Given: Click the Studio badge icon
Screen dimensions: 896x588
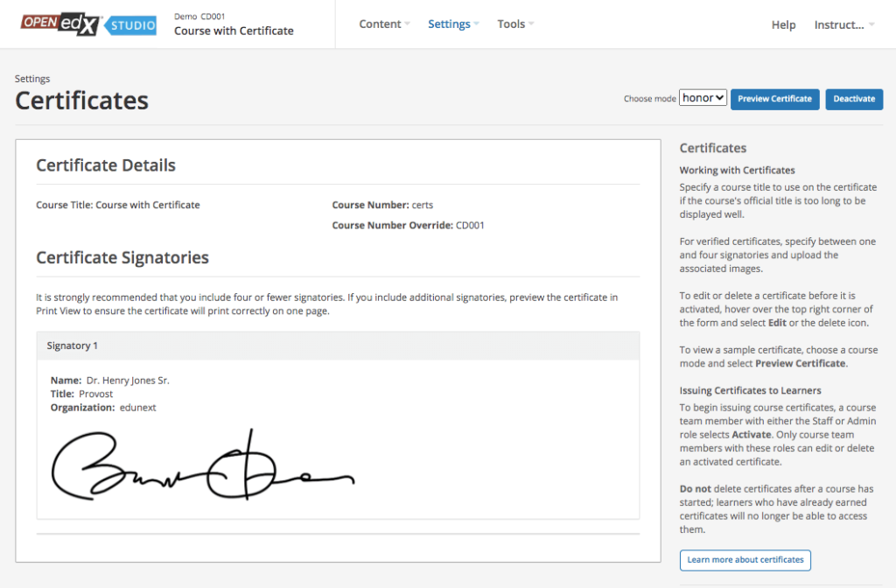Looking at the screenshot, I should coord(131,25).
